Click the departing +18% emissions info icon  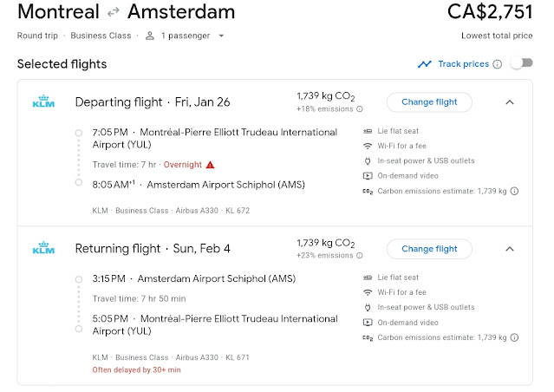[x=360, y=109]
